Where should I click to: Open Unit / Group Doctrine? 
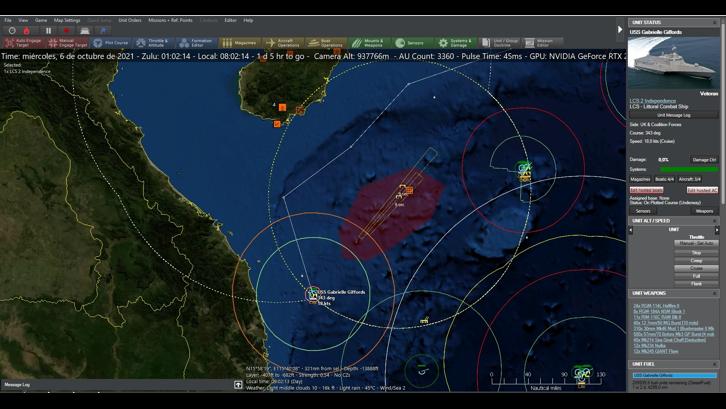point(498,43)
